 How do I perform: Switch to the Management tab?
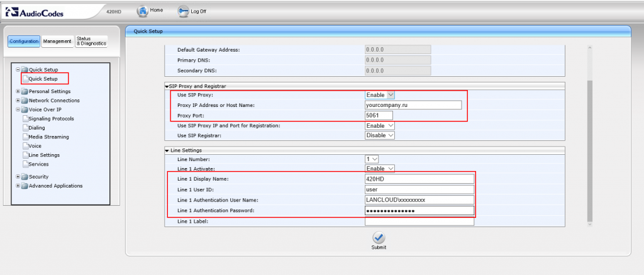tap(57, 42)
